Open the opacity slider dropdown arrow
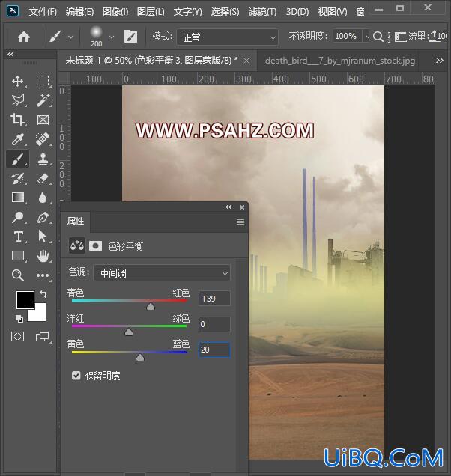This screenshot has height=476, width=451. tap(366, 37)
